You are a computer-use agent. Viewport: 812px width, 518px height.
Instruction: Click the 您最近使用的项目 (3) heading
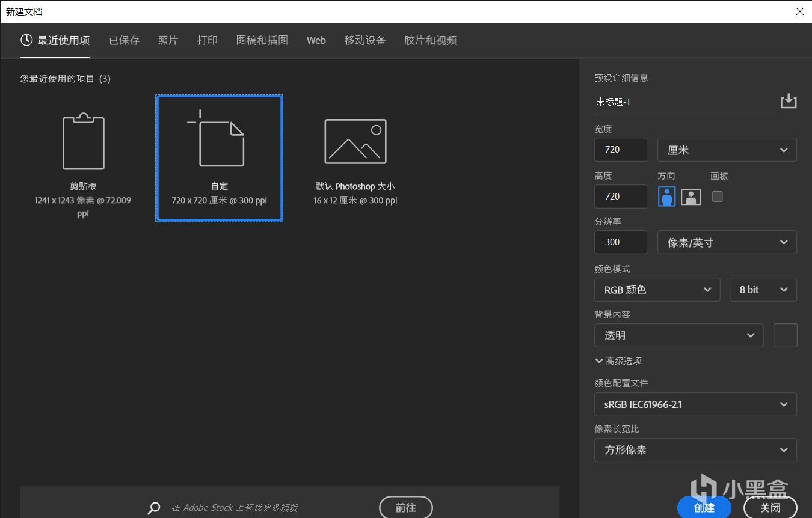click(65, 79)
